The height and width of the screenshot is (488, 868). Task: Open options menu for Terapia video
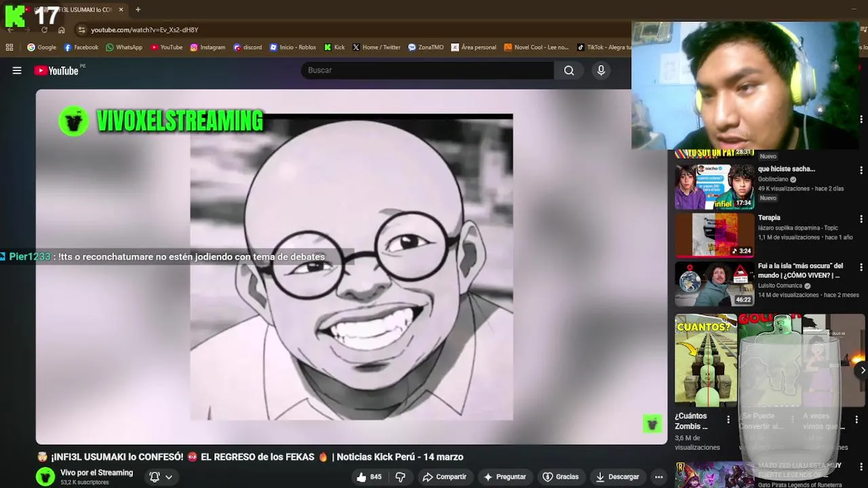861,219
